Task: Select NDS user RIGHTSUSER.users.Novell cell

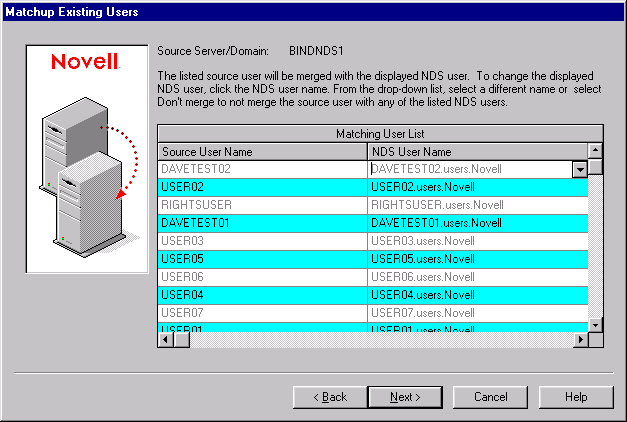Action: 477,205
